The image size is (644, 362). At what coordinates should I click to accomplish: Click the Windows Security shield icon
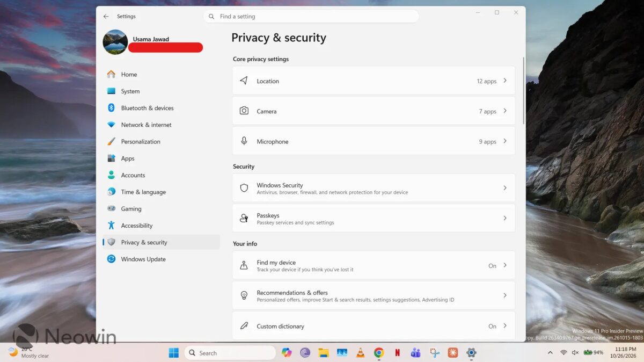click(244, 188)
